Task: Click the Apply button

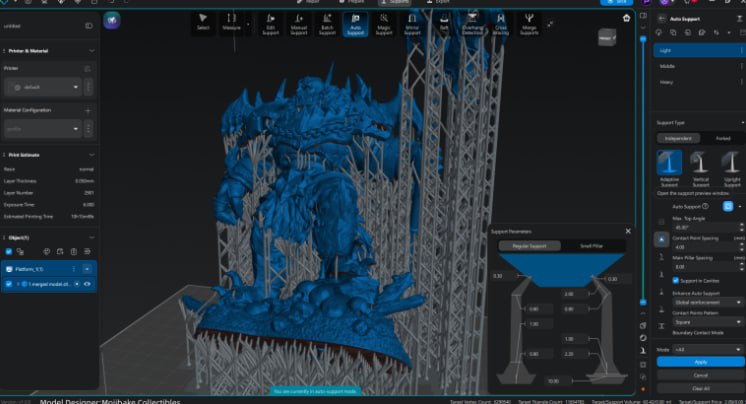Action: click(x=700, y=361)
